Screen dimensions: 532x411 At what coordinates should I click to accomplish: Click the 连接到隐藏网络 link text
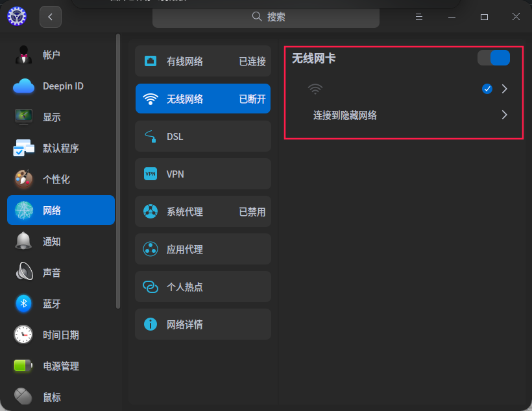[345, 115]
